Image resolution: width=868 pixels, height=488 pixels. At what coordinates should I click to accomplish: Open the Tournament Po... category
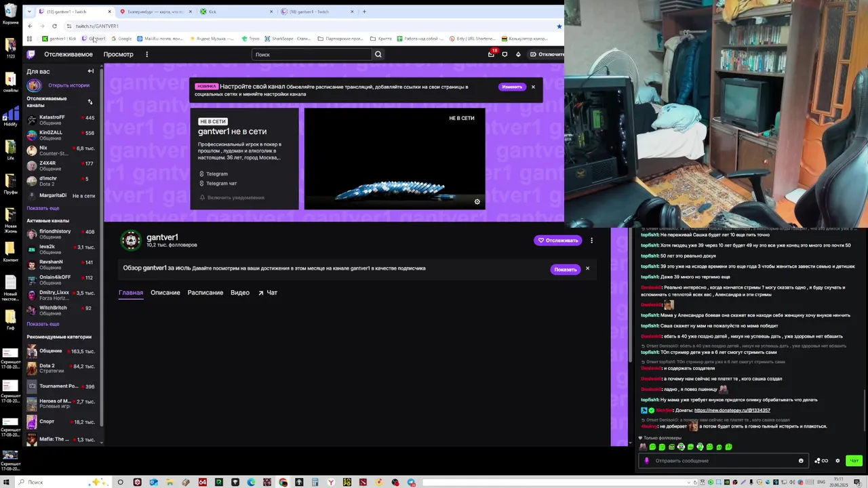tap(63, 386)
